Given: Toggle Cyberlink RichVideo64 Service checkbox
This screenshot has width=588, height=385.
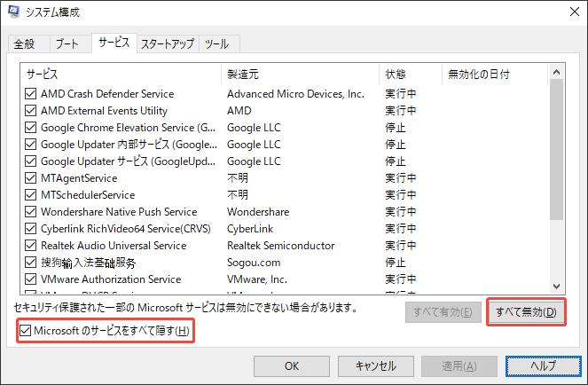Looking at the screenshot, I should tap(30, 229).
